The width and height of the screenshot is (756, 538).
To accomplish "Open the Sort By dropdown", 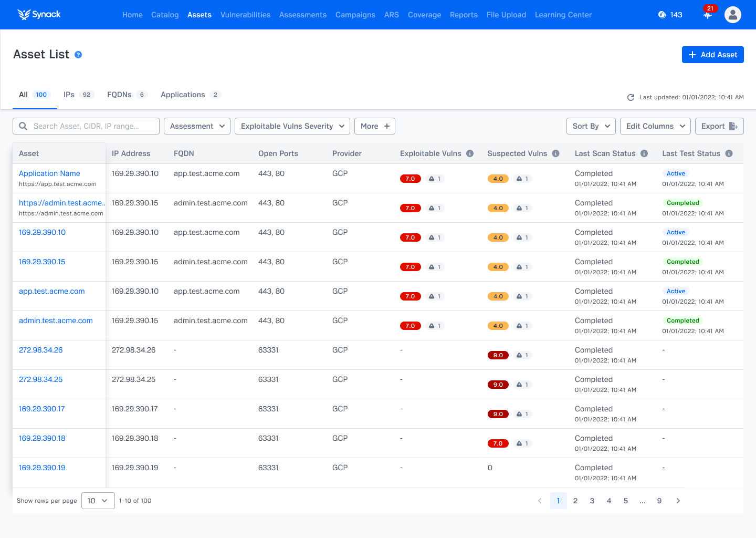I will [591, 126].
